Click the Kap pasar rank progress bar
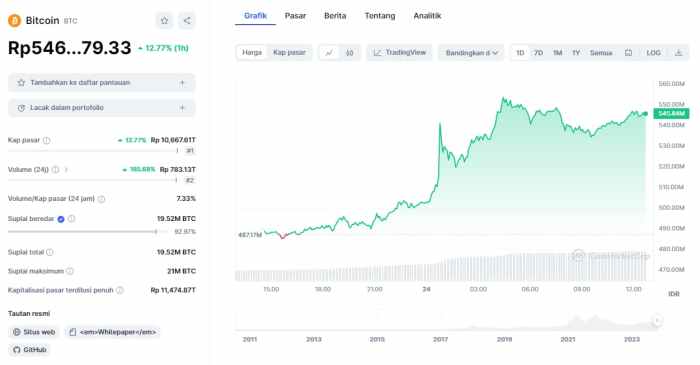The image size is (700, 365). coord(92,151)
